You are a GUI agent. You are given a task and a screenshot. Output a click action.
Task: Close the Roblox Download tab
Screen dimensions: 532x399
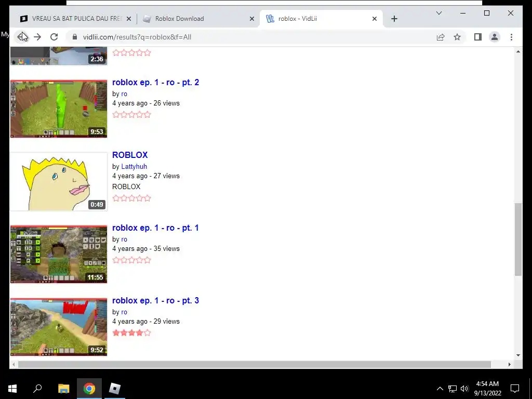pos(252,19)
